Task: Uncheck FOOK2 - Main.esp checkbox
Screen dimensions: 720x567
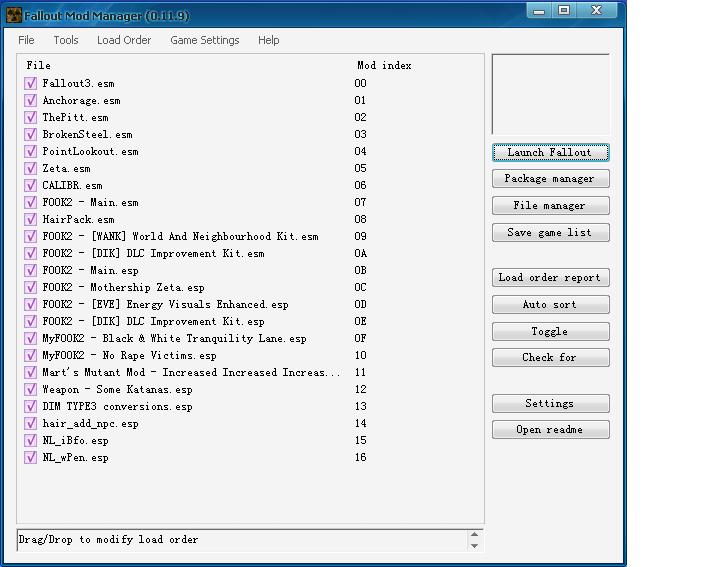Action: (x=30, y=270)
